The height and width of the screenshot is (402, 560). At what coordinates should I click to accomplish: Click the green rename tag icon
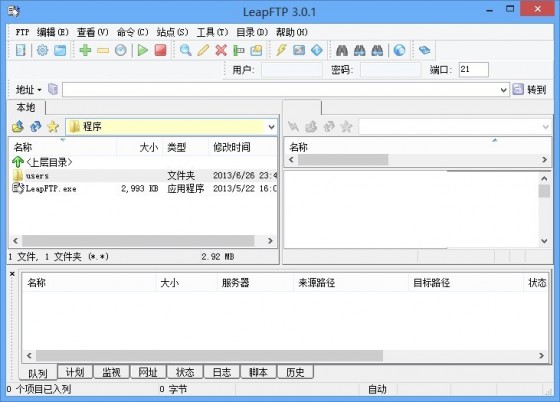click(239, 50)
